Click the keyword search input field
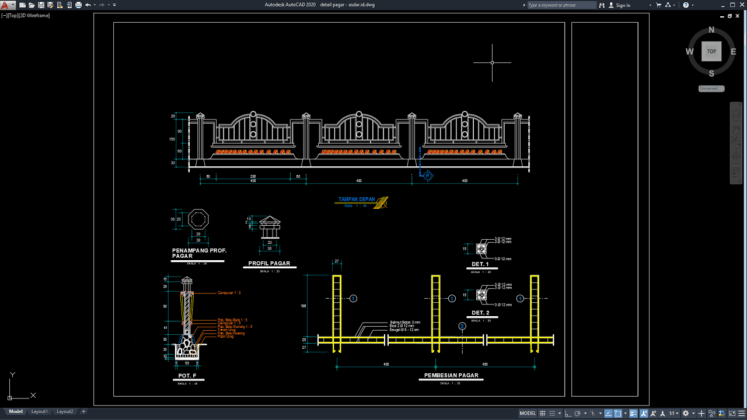The height and width of the screenshot is (420, 747). tap(561, 5)
